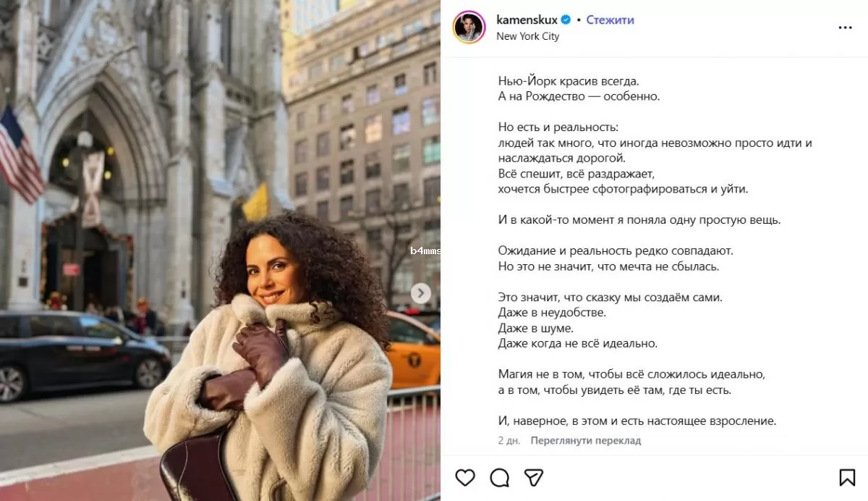The image size is (868, 501).
Task: Open the kamenskux username link
Action: (527, 20)
